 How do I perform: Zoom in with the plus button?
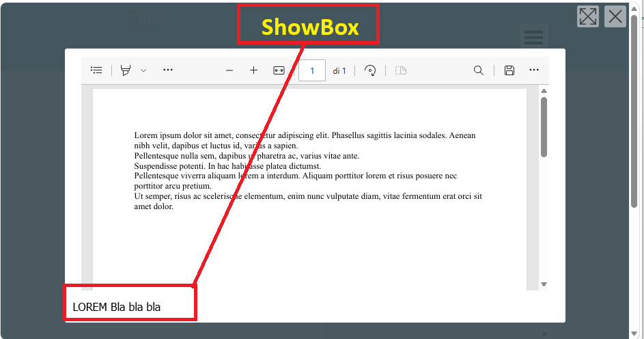pyautogui.click(x=253, y=70)
